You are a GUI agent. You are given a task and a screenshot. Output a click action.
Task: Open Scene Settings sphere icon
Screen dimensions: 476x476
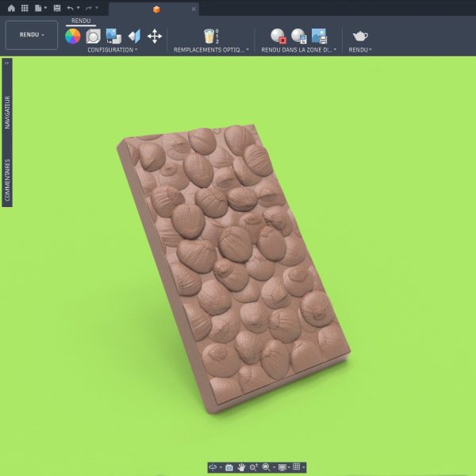coord(93,36)
